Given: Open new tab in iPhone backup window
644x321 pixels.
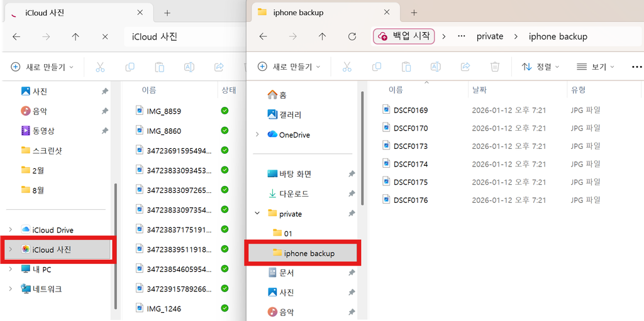Looking at the screenshot, I should tap(414, 13).
